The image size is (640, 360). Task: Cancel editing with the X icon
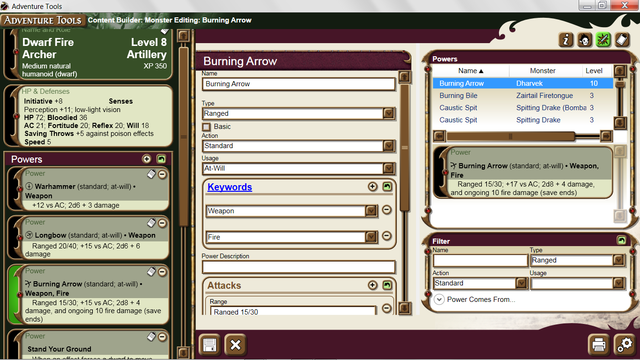(236, 345)
